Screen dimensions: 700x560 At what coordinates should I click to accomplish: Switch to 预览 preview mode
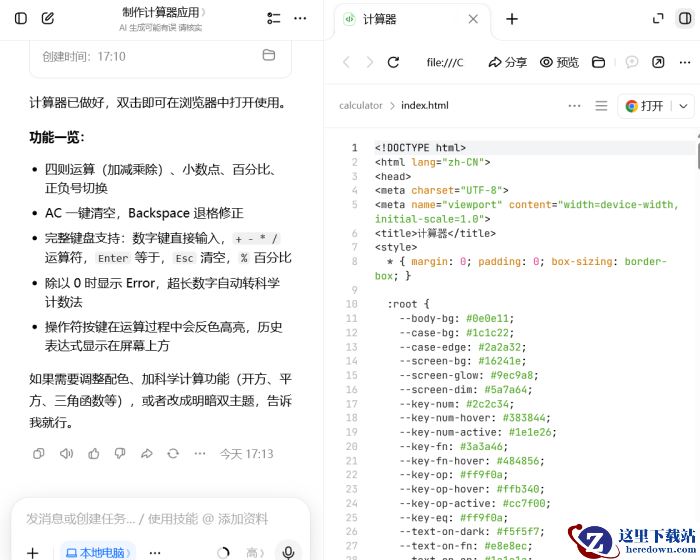point(559,62)
